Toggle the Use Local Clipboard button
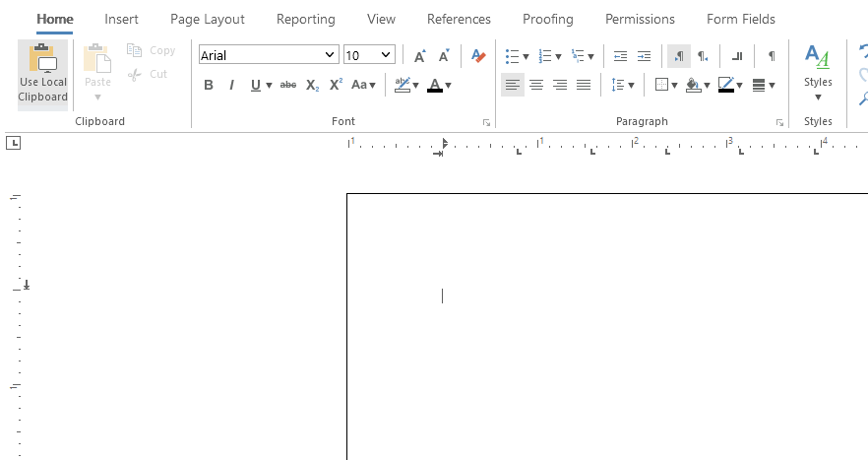Viewport: 868px width, 460px height. coord(42,75)
